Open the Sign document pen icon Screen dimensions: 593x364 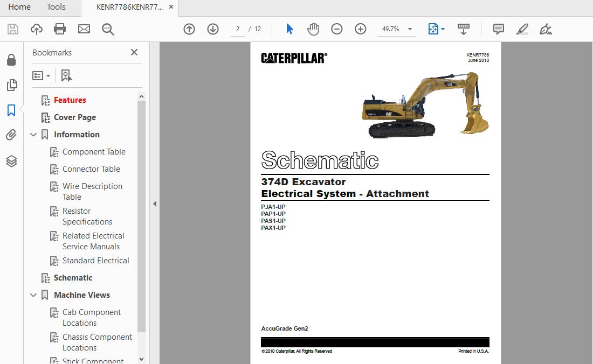click(546, 29)
